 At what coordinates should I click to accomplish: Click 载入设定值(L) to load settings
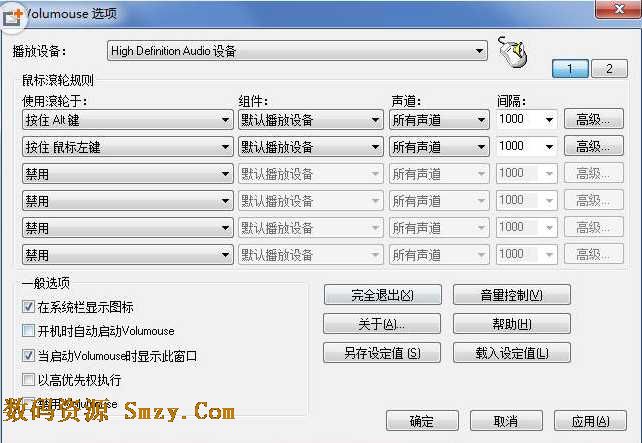pyautogui.click(x=511, y=353)
